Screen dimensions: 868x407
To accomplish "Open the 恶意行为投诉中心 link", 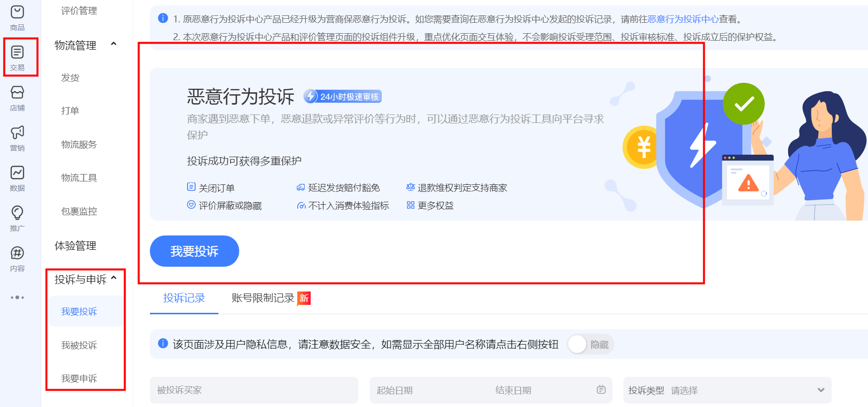I will pos(683,19).
